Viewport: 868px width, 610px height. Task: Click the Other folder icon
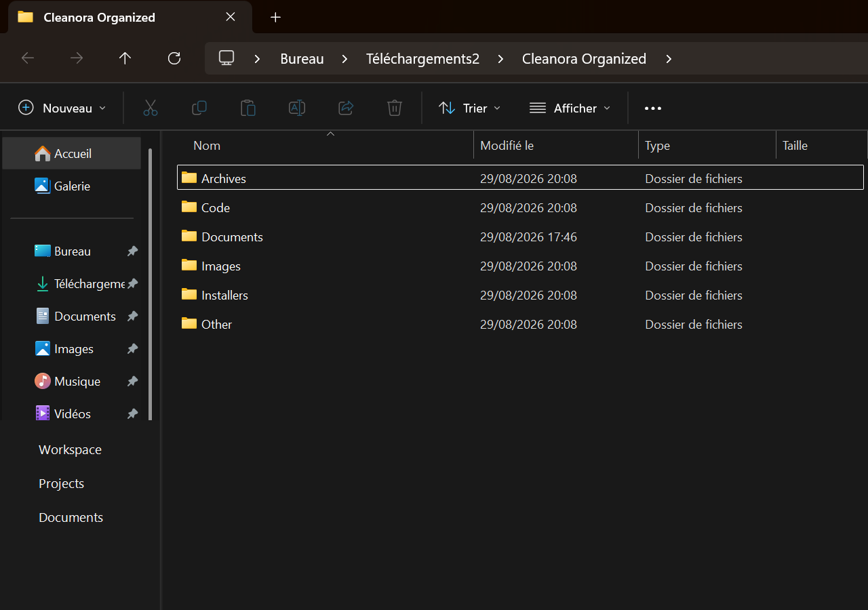(189, 324)
